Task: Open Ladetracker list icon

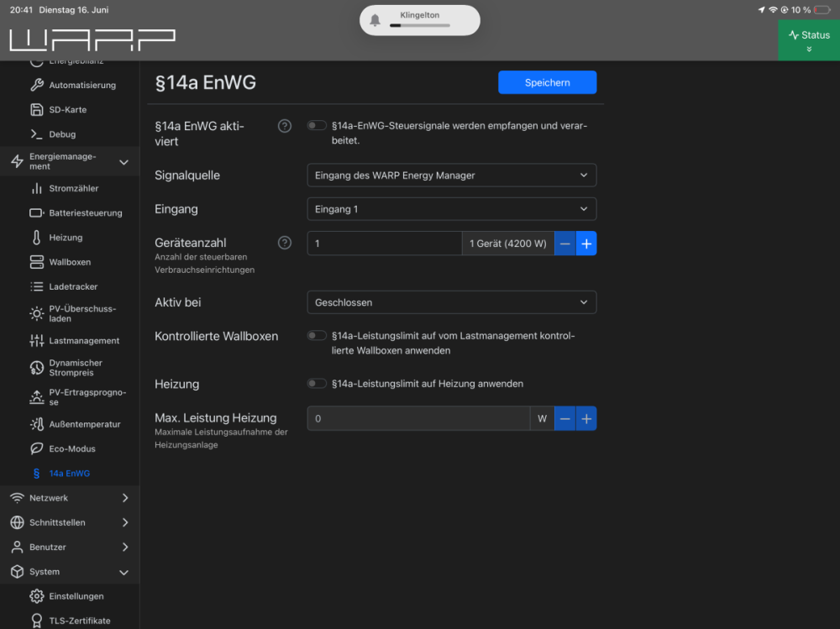Action: coord(36,286)
